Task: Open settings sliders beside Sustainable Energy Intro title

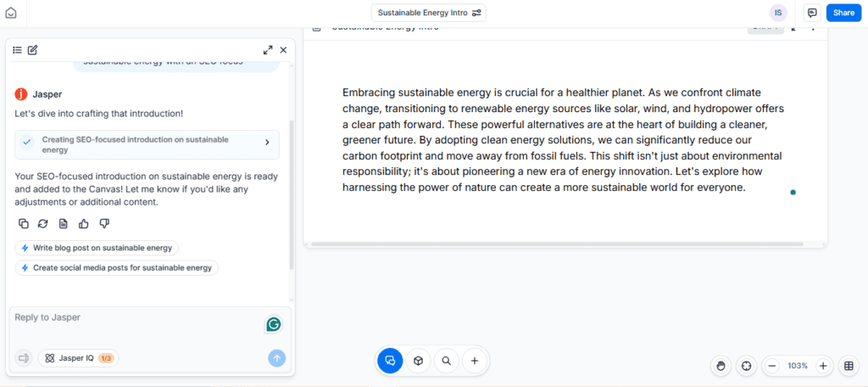Action: (476, 13)
